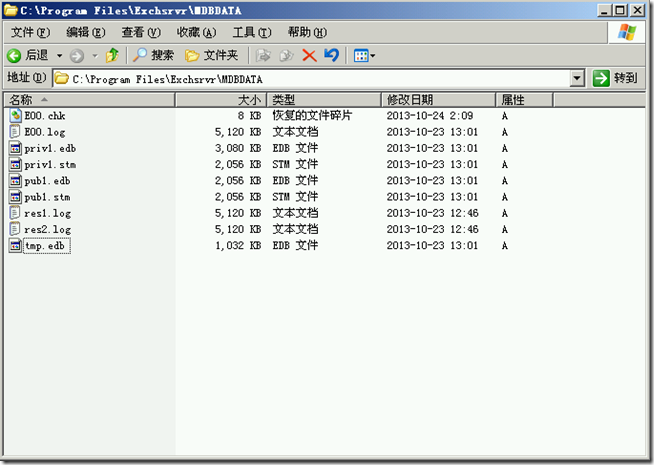Click the file name priv1.edb
Image resolution: width=654 pixels, height=465 pixels.
pyautogui.click(x=50, y=148)
